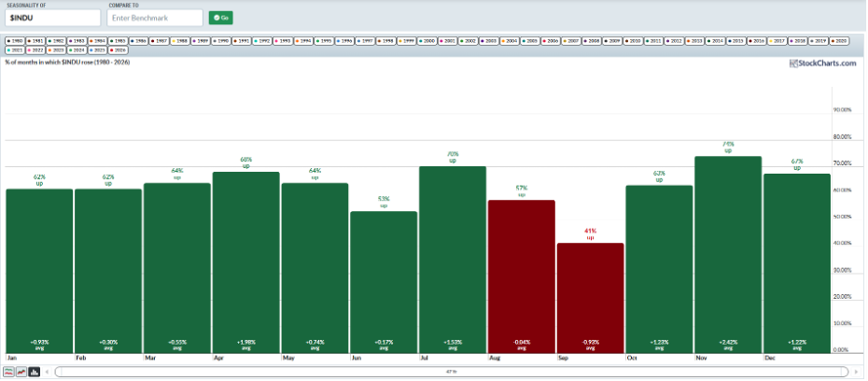Toggle the 2010 year legend chip
868x381 pixels.
634,41
